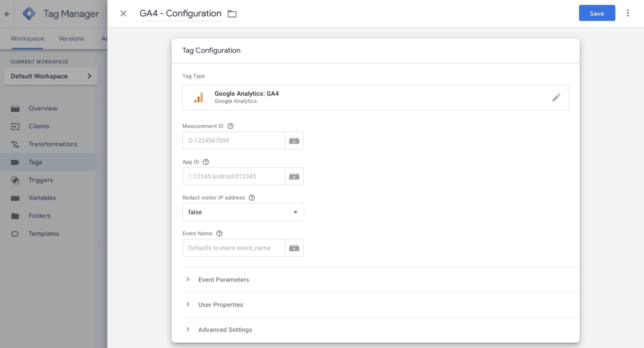Open the three-dot more options menu

(628, 13)
